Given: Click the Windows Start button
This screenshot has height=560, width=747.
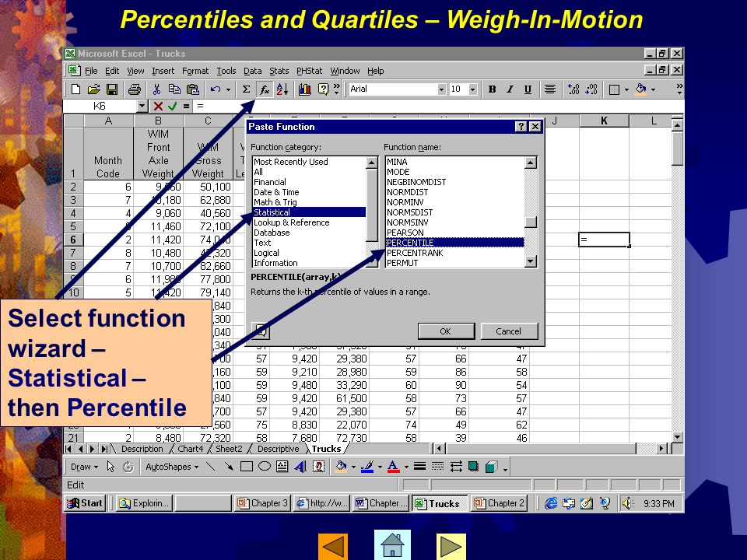Looking at the screenshot, I should pos(85,503).
